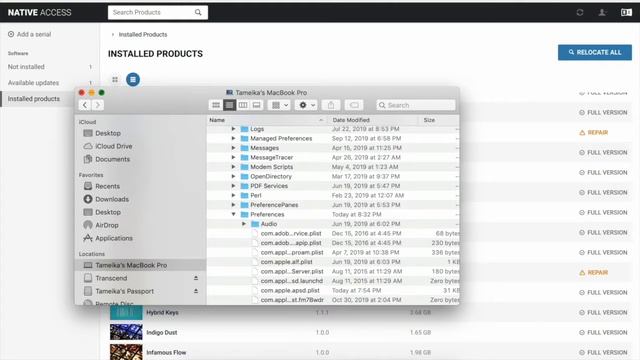The image size is (640, 360).
Task: Click the Infamous Flow product thumbnail
Action: tap(126, 352)
